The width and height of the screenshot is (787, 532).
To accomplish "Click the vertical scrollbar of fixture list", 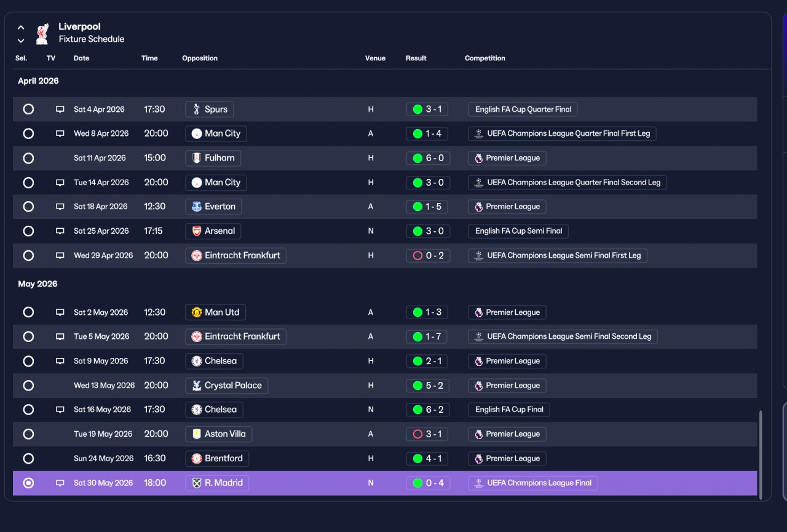I will click(x=761, y=455).
